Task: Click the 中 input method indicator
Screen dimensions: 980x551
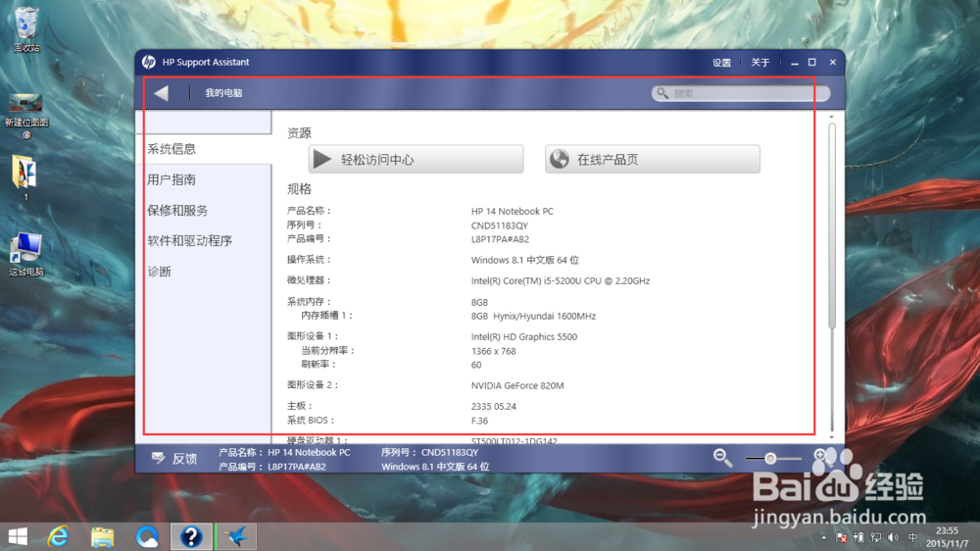Action: (912, 537)
